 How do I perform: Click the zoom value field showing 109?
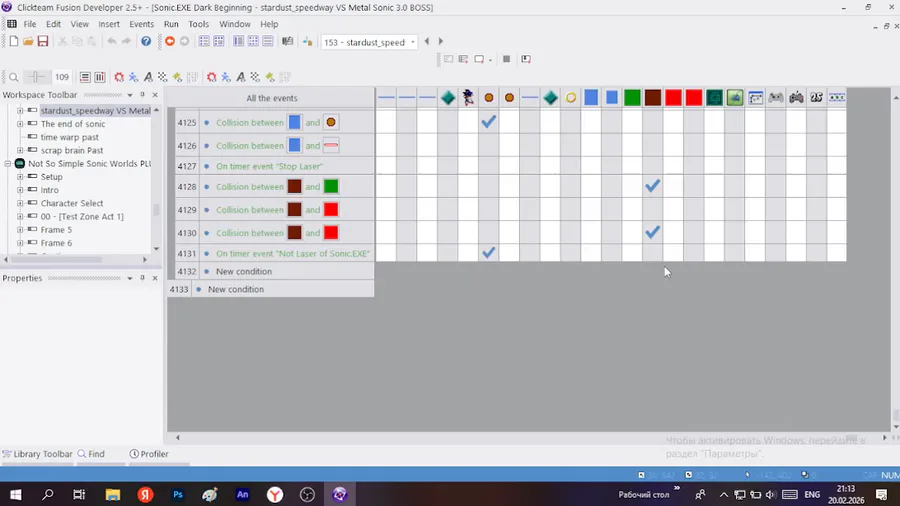[62, 77]
